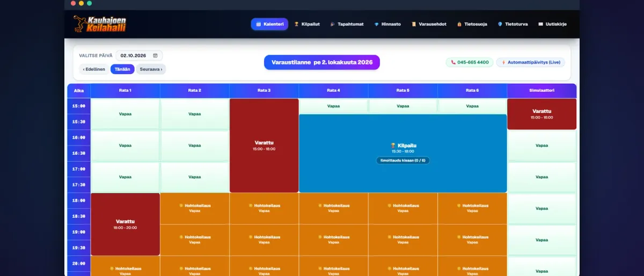Go to previous day with Edellinen
The height and width of the screenshot is (276, 644).
pos(94,69)
